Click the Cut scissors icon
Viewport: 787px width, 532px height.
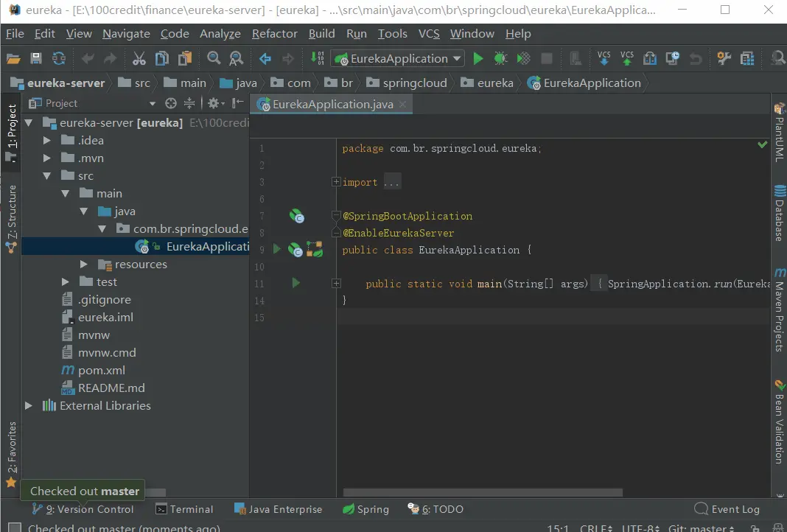point(139,59)
